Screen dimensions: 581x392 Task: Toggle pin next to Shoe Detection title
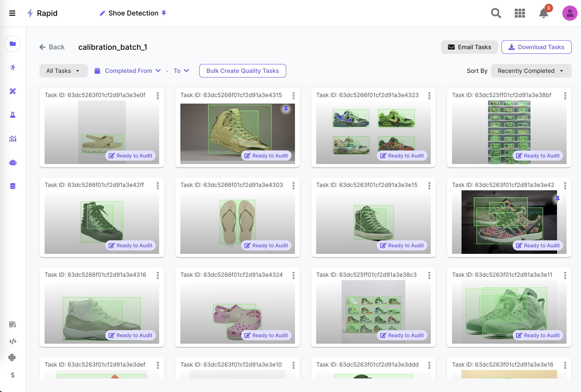(x=164, y=13)
